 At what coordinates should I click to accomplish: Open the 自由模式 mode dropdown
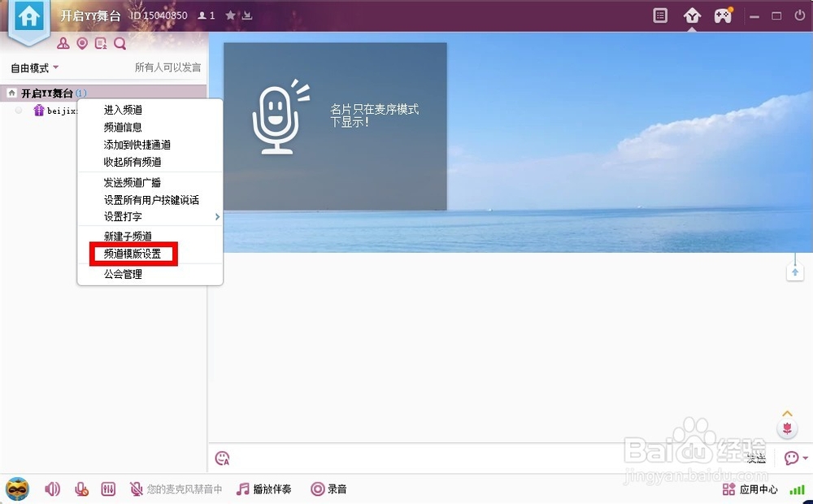point(31,68)
